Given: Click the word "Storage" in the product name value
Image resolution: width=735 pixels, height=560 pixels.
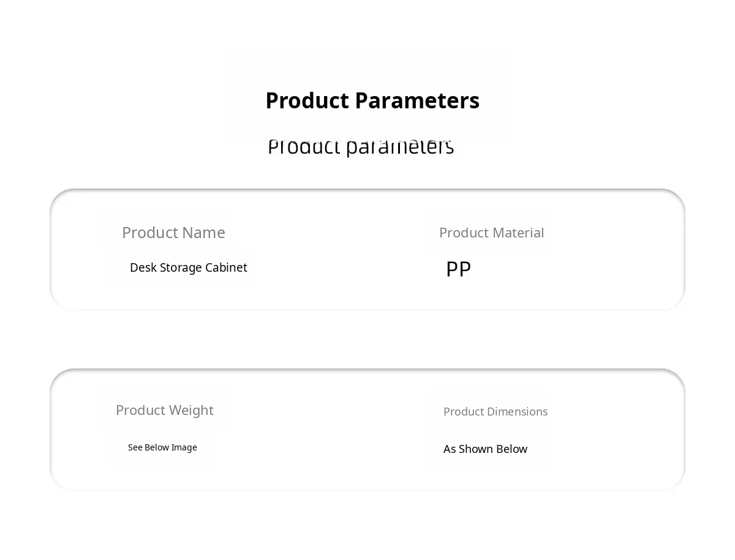Looking at the screenshot, I should pyautogui.click(x=181, y=267).
